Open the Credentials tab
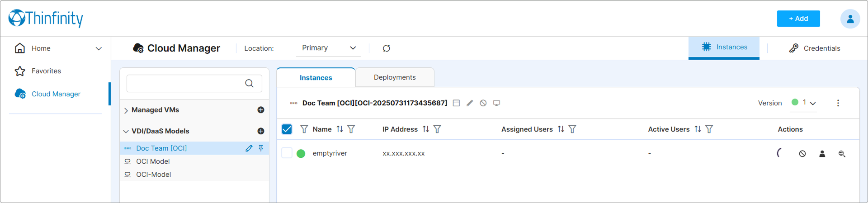 [814, 48]
